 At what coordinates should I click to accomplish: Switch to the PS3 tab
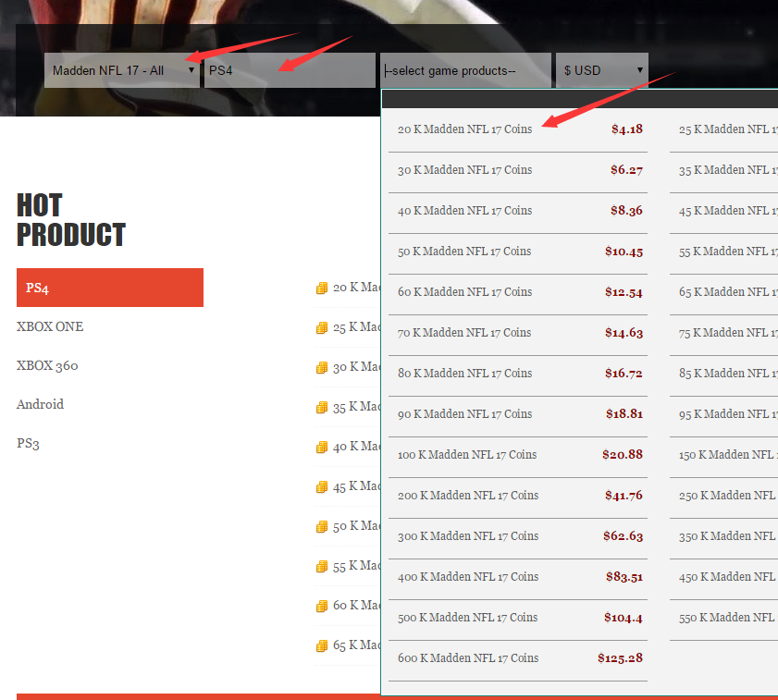(x=28, y=443)
